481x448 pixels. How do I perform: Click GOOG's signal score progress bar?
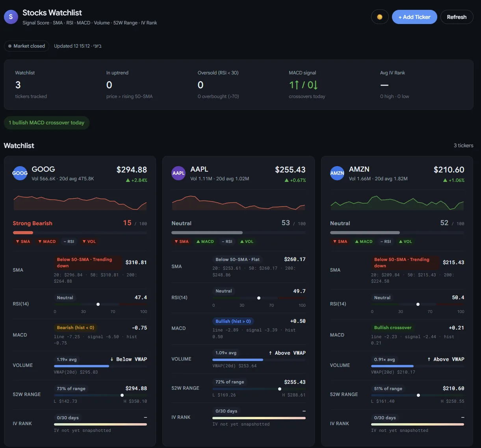click(80, 233)
